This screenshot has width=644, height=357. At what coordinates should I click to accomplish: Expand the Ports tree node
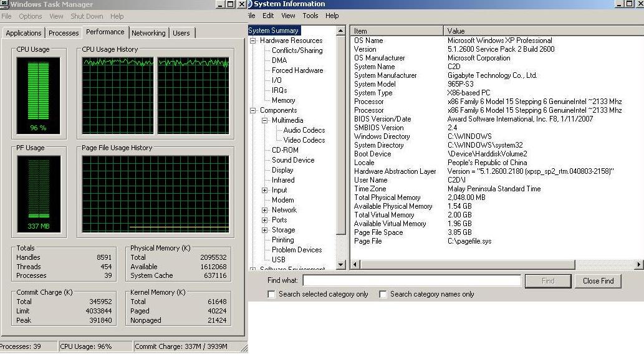(x=265, y=220)
